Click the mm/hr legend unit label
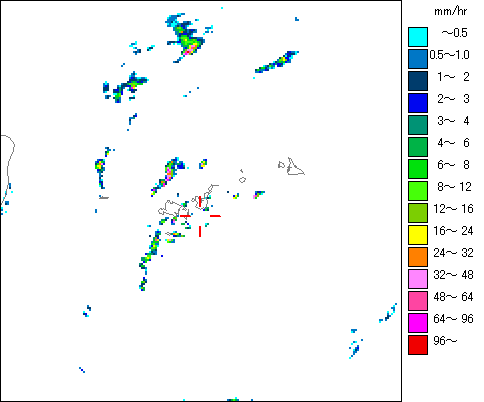 coord(450,12)
